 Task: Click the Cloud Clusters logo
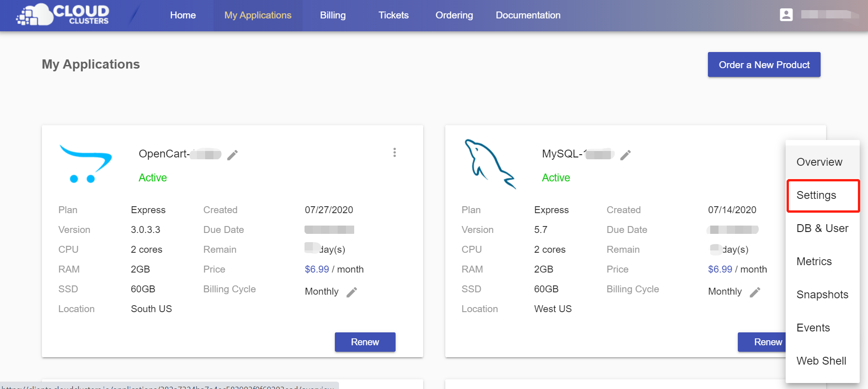pos(63,15)
